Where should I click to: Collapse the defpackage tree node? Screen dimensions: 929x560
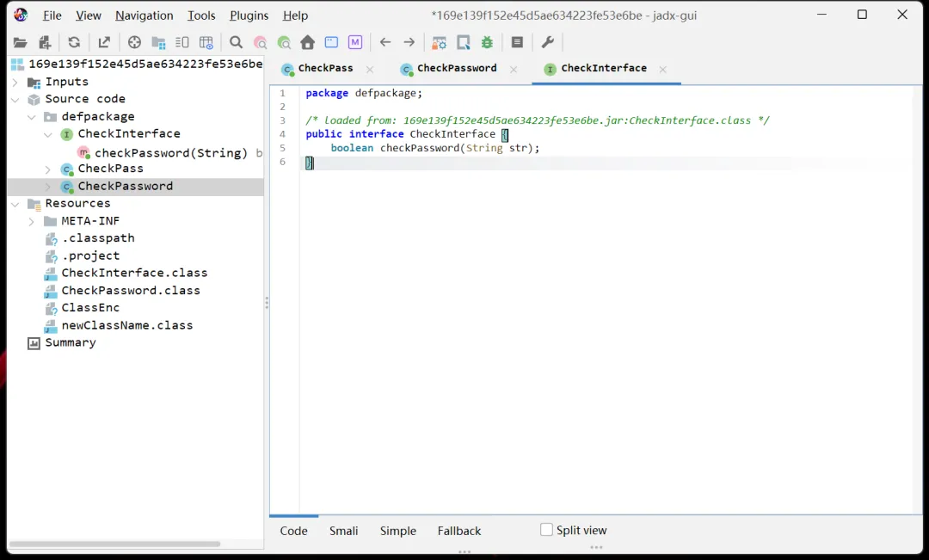click(x=31, y=117)
